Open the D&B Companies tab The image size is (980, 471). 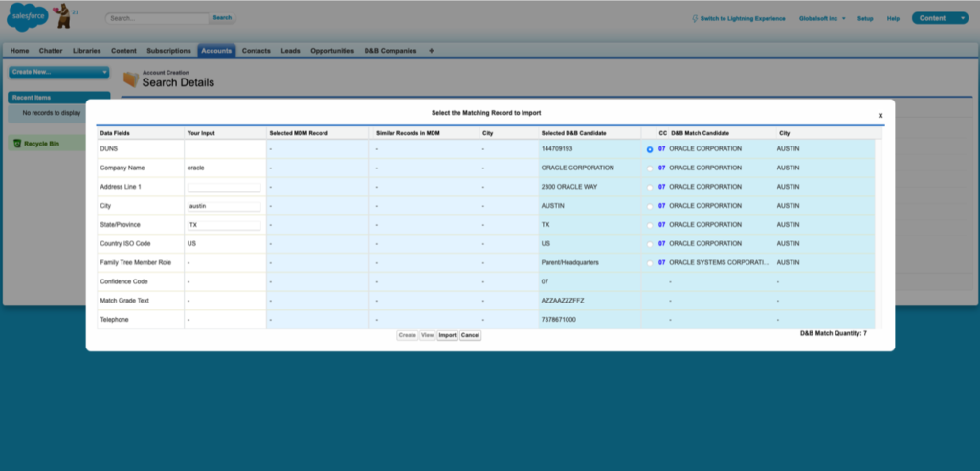[x=390, y=51]
